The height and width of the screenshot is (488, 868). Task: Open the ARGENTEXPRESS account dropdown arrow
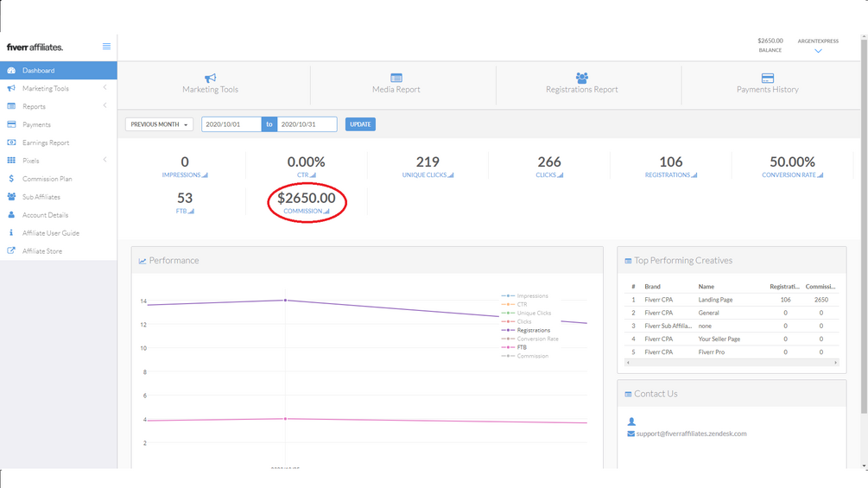818,51
